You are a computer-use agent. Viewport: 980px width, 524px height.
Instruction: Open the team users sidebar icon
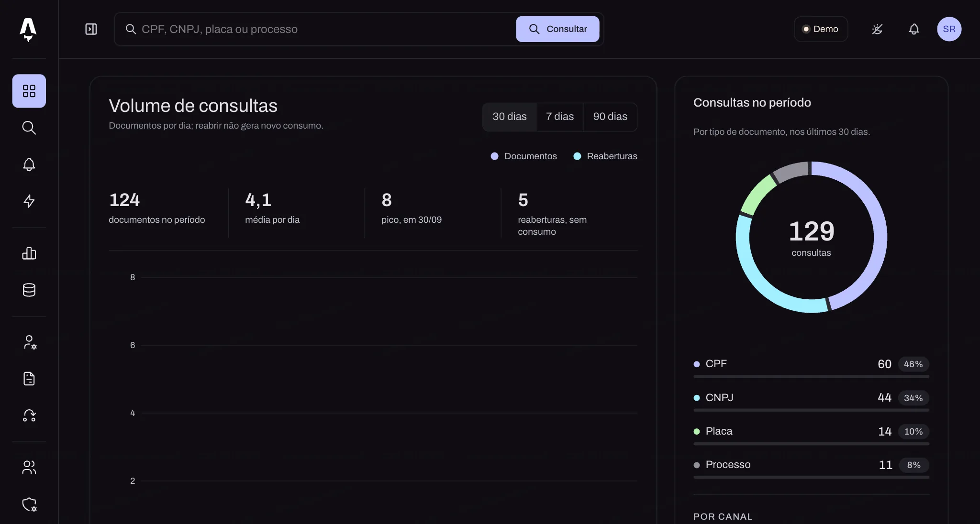click(29, 468)
